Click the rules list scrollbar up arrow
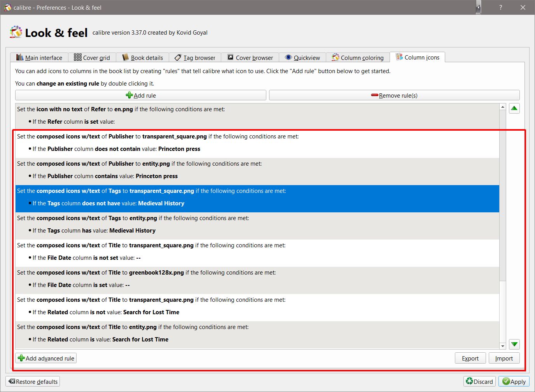This screenshot has width=535, height=392. (x=503, y=107)
